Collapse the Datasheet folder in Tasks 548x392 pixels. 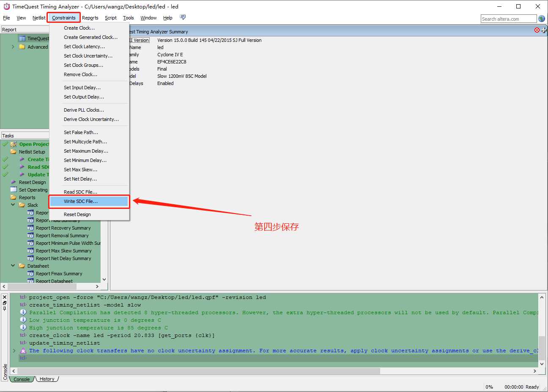(13, 266)
